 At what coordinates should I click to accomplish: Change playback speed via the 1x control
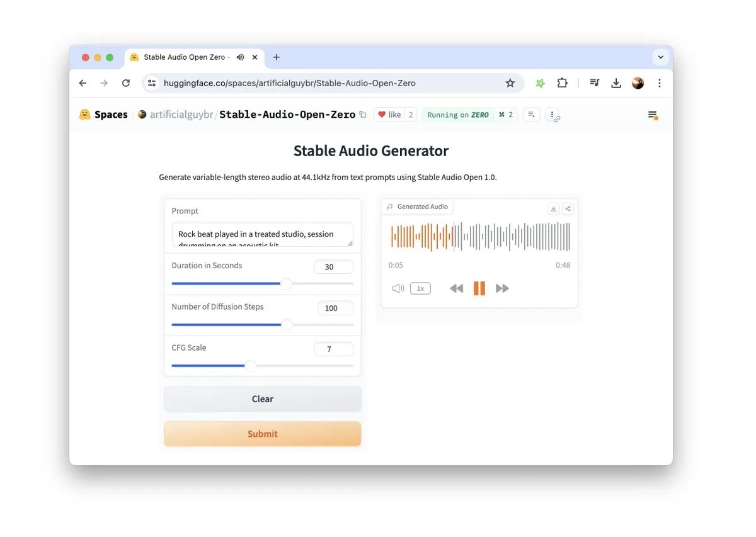pyautogui.click(x=420, y=288)
